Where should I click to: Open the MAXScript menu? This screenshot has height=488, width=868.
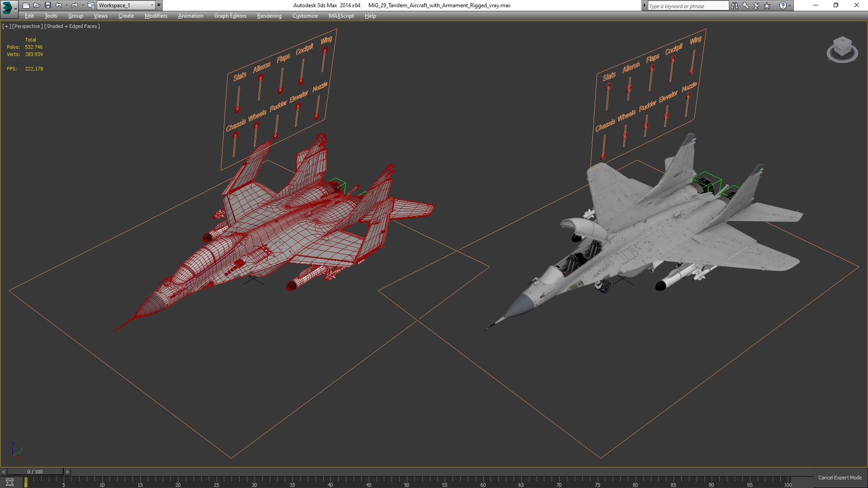click(x=341, y=16)
